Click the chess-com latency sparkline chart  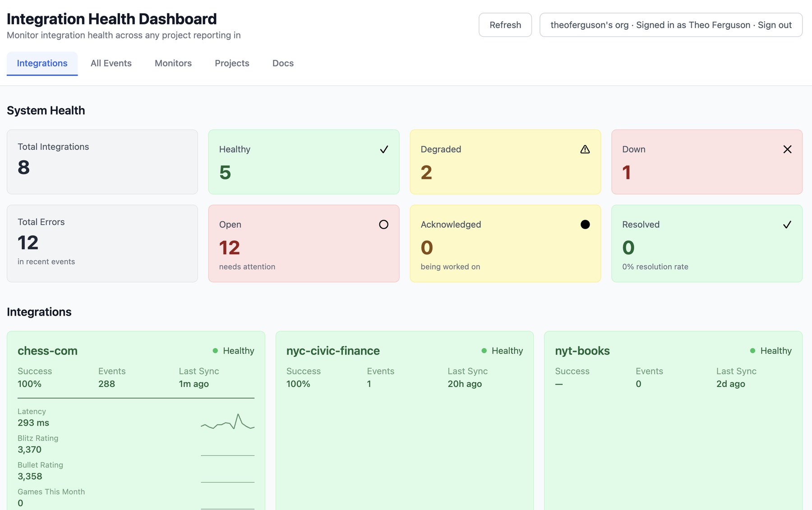pos(227,421)
